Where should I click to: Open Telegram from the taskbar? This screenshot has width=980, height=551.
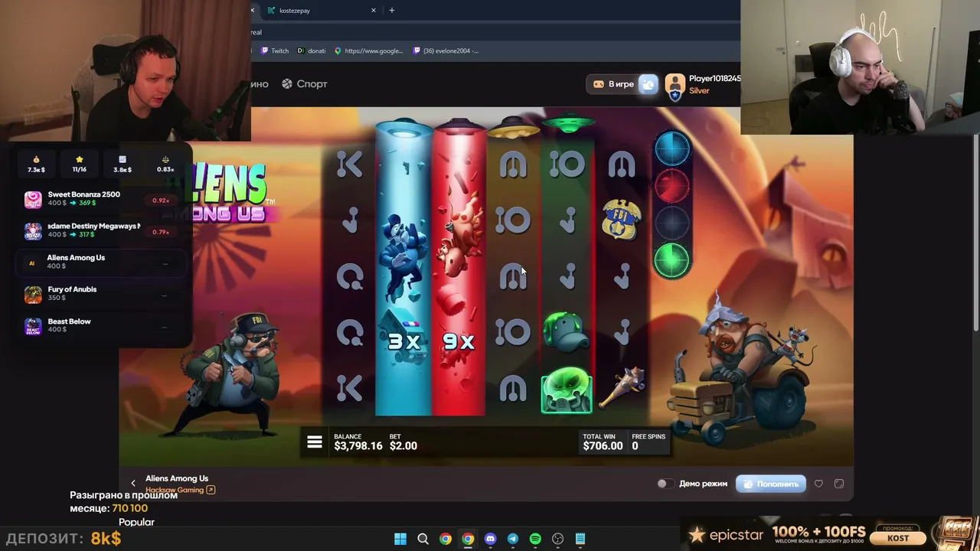click(x=513, y=539)
